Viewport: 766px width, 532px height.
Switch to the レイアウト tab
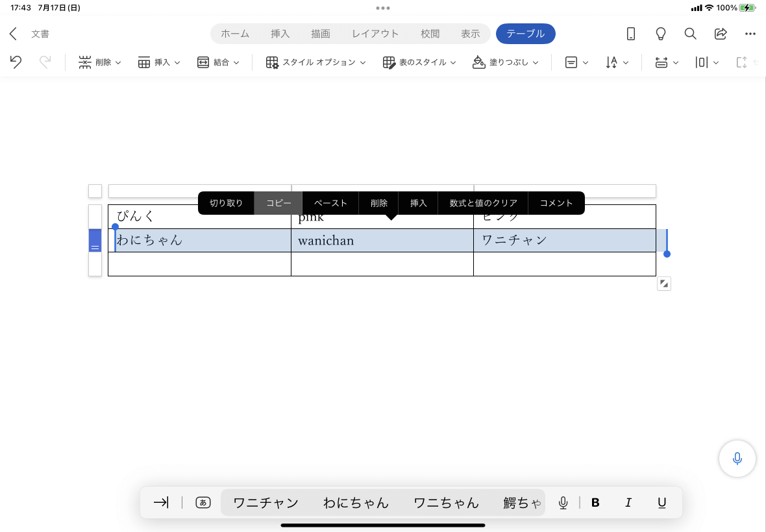376,34
